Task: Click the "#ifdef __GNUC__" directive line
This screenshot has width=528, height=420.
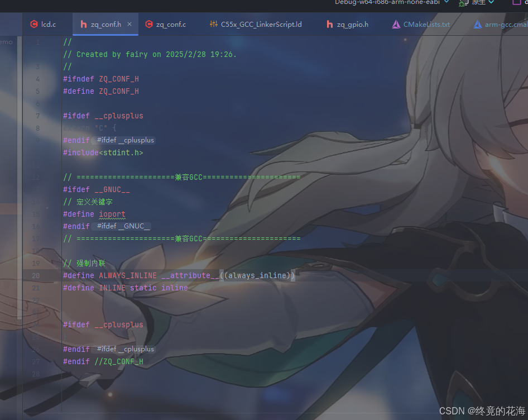Action: tap(97, 189)
